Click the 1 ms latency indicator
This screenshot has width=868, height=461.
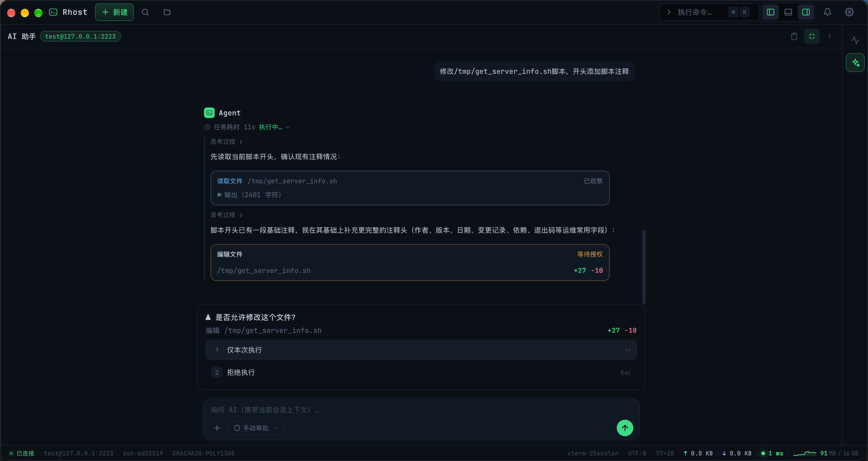(772, 453)
